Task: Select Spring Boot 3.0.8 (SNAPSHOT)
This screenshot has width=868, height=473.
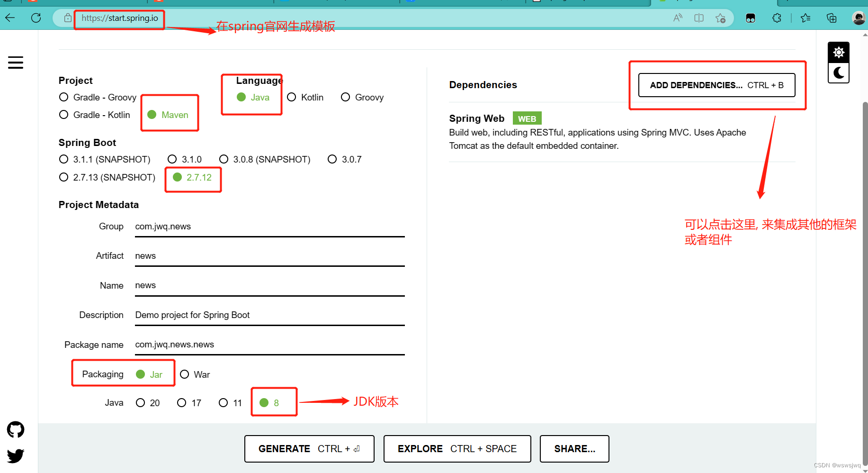Action: (x=265, y=159)
